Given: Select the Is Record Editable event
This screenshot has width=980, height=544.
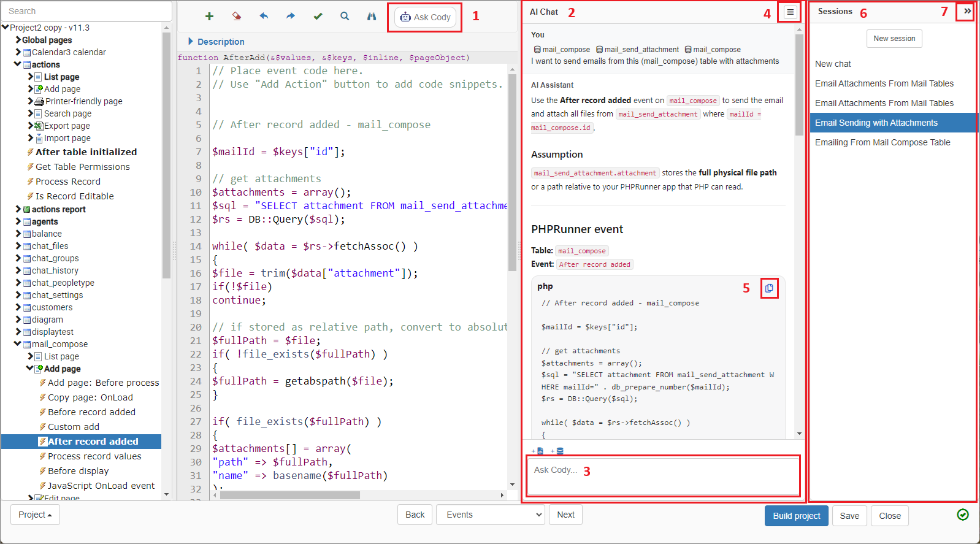Looking at the screenshot, I should click(x=75, y=196).
